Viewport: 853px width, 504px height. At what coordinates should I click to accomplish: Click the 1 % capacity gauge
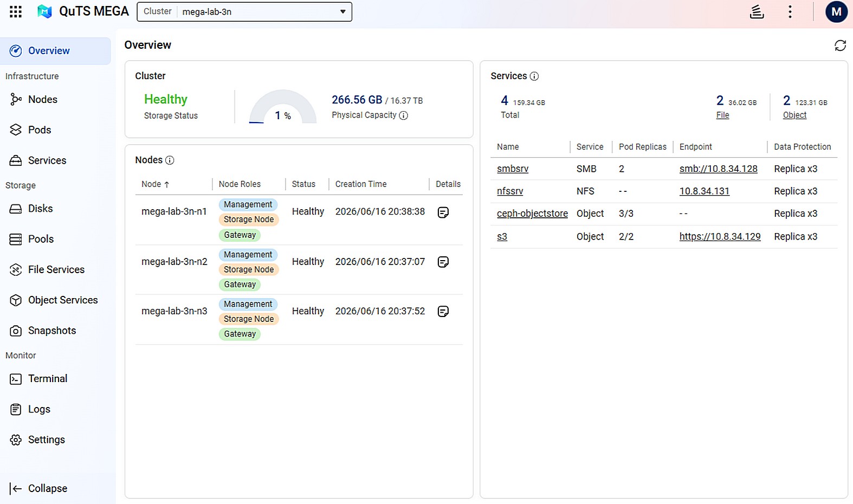point(283,107)
